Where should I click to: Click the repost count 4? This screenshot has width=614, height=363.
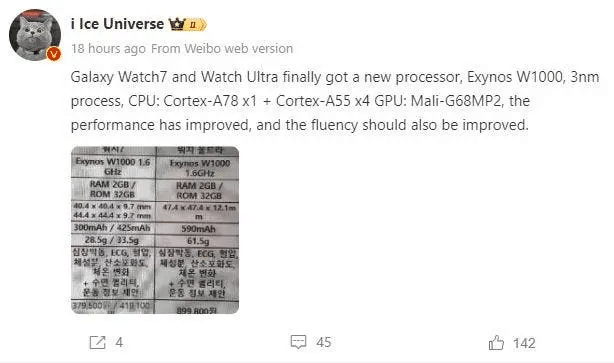pos(119,343)
